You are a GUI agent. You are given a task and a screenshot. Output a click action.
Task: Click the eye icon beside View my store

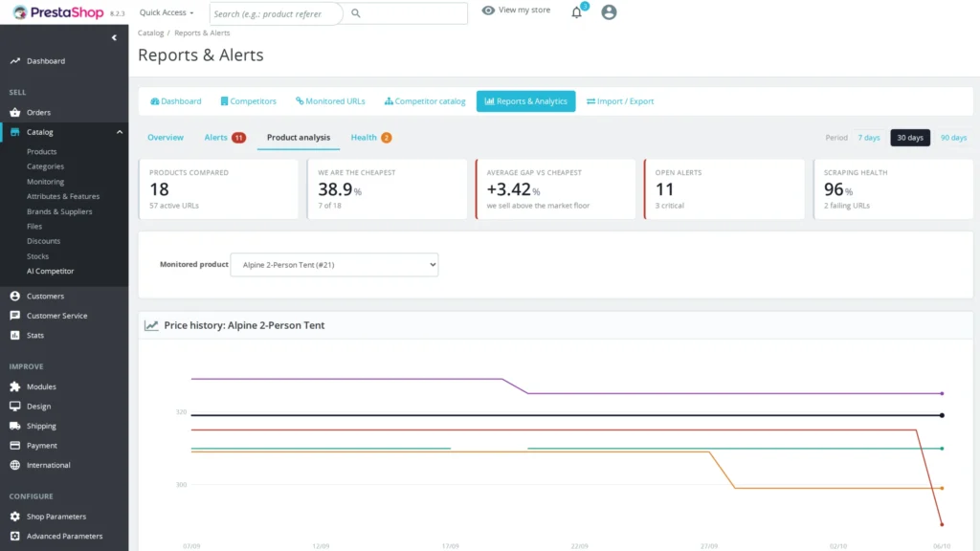488,10
